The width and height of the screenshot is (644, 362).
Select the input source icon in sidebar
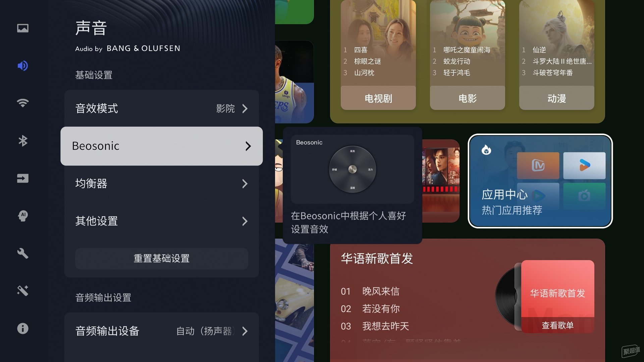pyautogui.click(x=23, y=178)
